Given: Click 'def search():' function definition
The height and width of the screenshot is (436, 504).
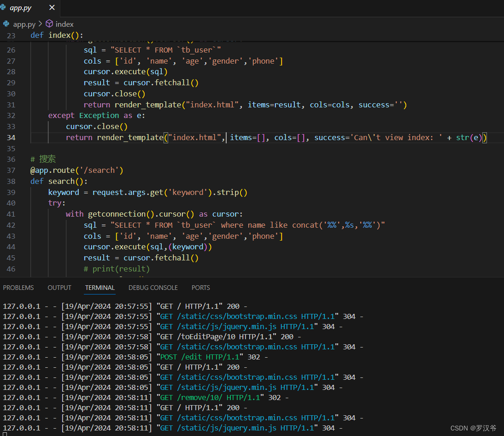Looking at the screenshot, I should pyautogui.click(x=59, y=181).
